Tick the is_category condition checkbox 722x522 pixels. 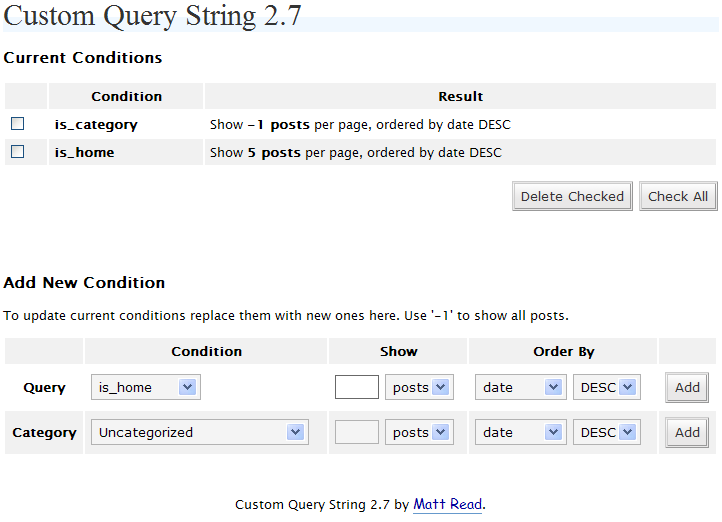pos(17,124)
